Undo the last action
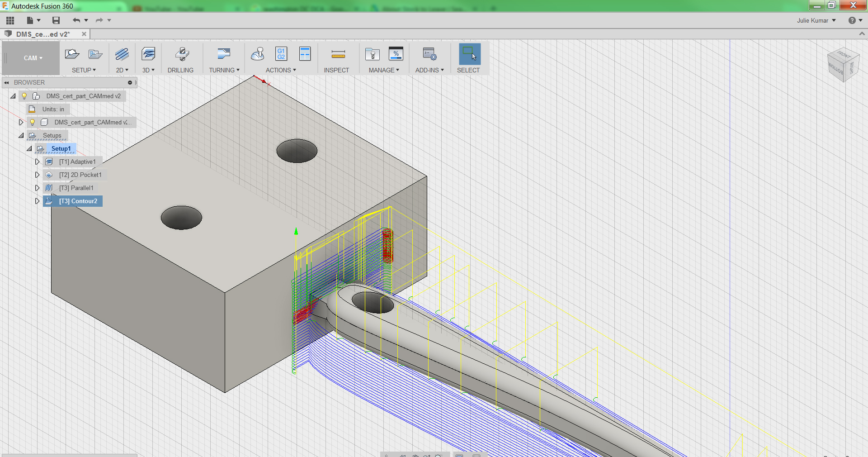This screenshot has width=868, height=457. click(76, 20)
